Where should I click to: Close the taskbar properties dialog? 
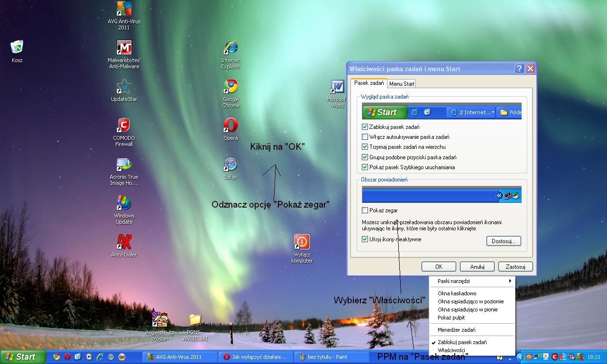pos(531,68)
